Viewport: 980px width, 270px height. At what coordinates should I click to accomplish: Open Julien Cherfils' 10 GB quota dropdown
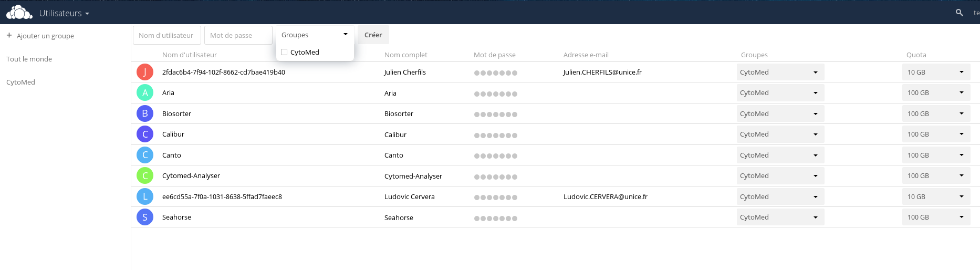pyautogui.click(x=935, y=72)
